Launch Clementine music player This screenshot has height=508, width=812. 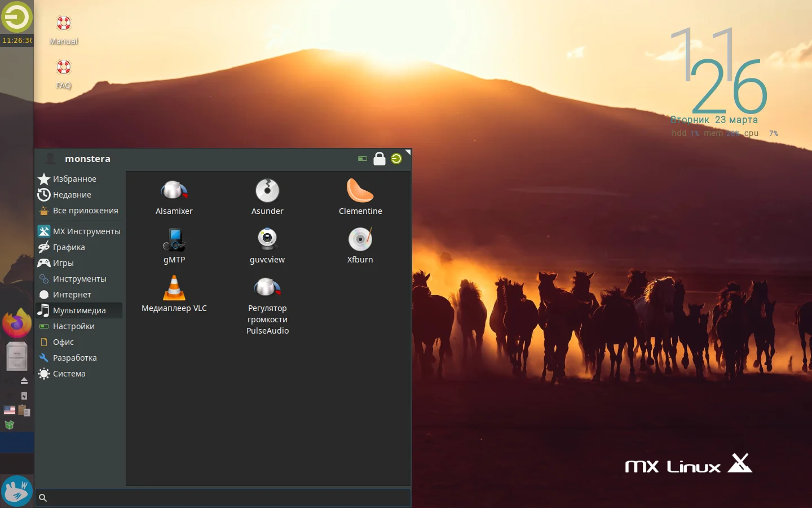(360, 198)
